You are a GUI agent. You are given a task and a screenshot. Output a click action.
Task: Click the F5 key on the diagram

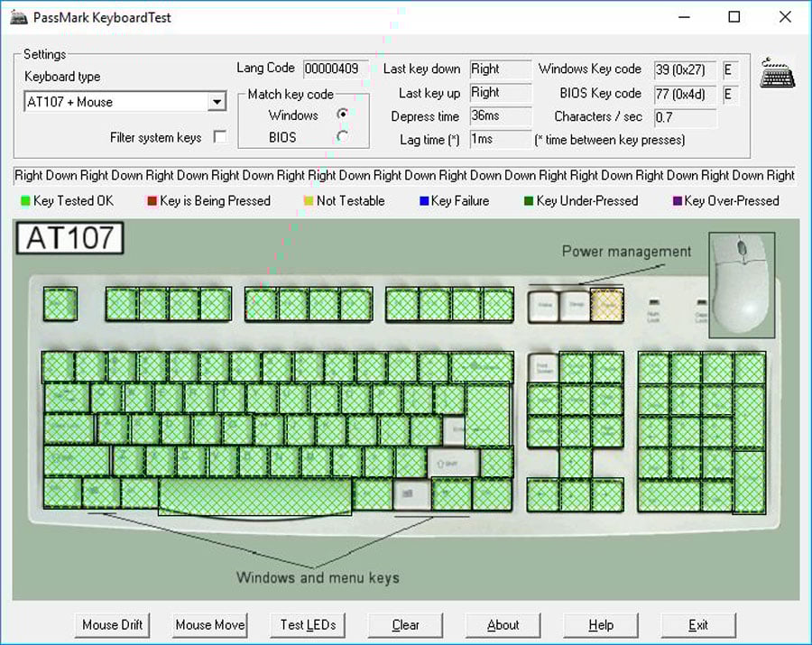(261, 304)
